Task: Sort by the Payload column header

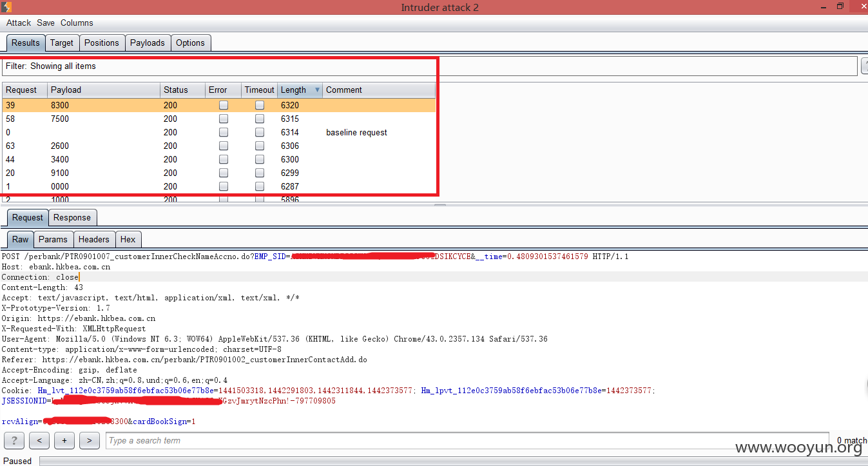Action: [x=104, y=90]
